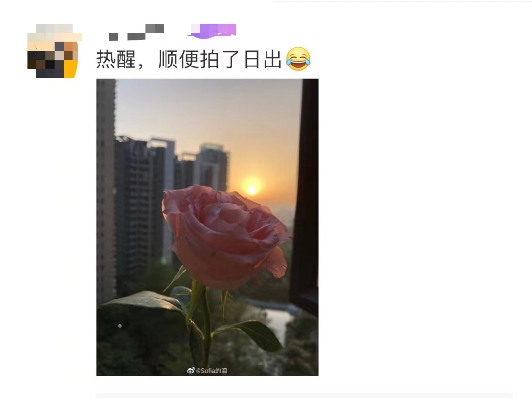Open the poster's pixelated profile avatar

click(54, 51)
